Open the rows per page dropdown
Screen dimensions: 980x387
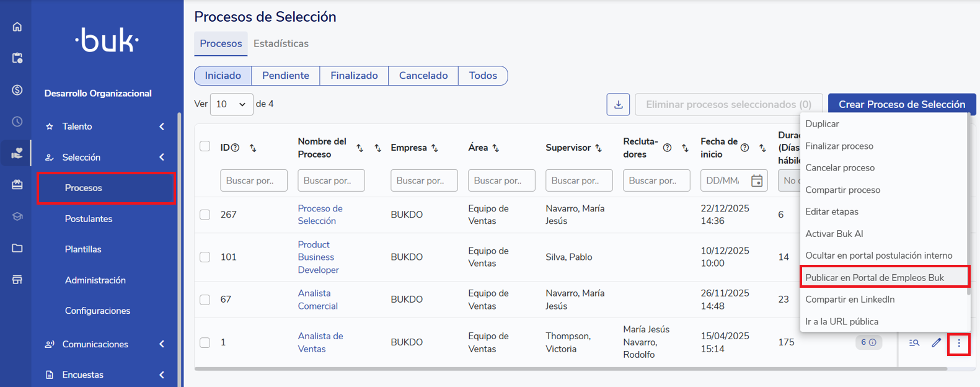[231, 104]
